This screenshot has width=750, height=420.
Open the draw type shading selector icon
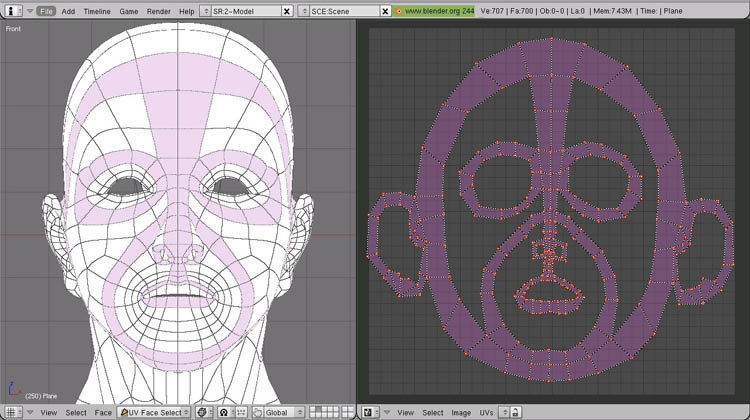(203, 412)
